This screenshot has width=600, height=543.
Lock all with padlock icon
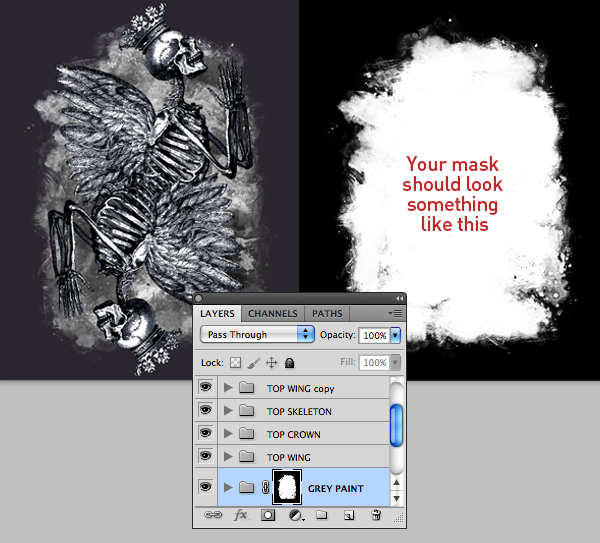pos(290,362)
